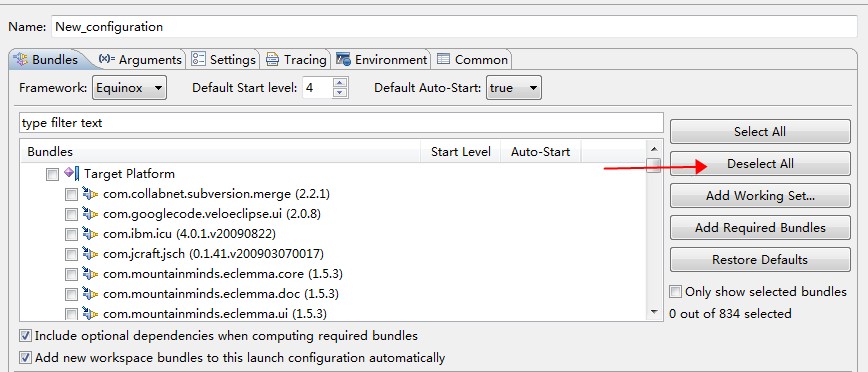Check the com.mountainminds.eclemma.doc checkbox

(71, 294)
